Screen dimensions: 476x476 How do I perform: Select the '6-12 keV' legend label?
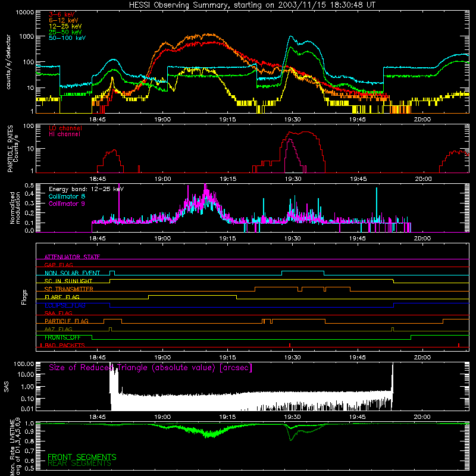(64, 20)
